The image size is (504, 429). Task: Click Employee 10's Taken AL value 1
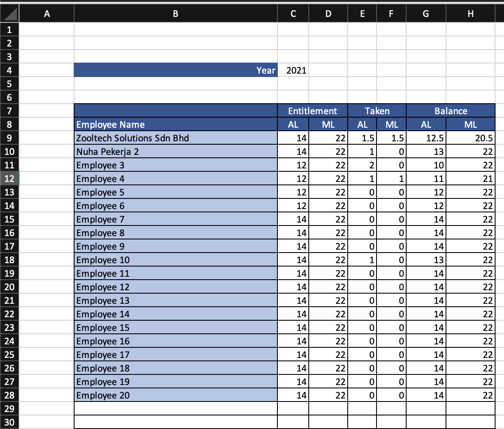[x=362, y=260]
